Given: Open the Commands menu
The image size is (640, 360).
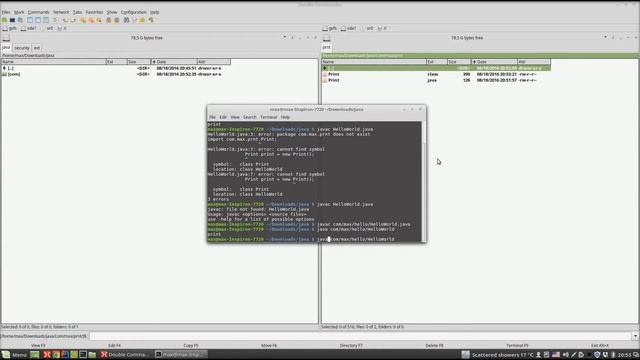Looking at the screenshot, I should point(38,12).
